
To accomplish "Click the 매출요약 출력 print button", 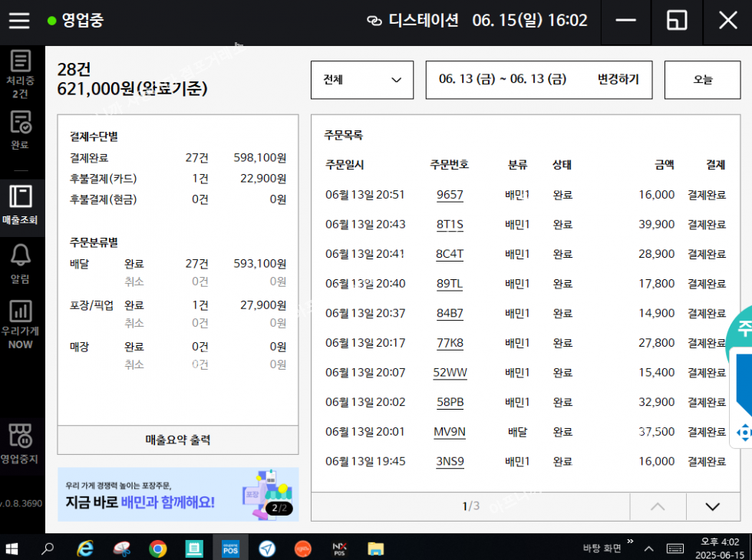I will 178,440.
